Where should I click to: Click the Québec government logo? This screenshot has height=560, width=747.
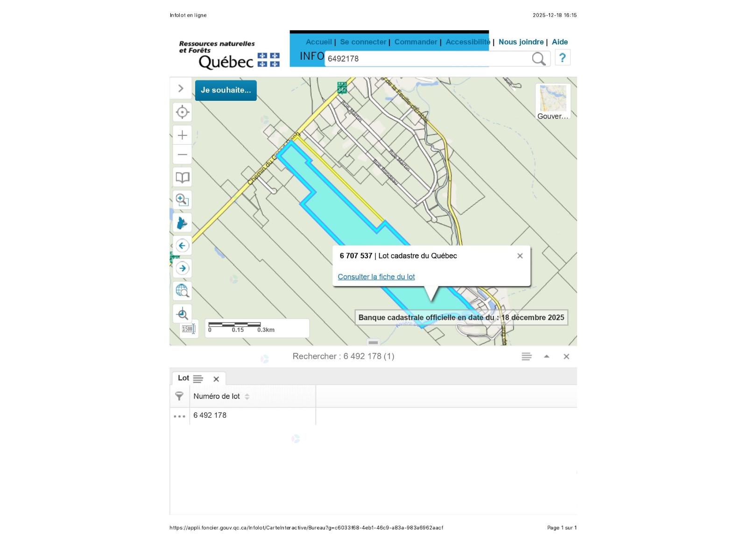click(x=229, y=55)
